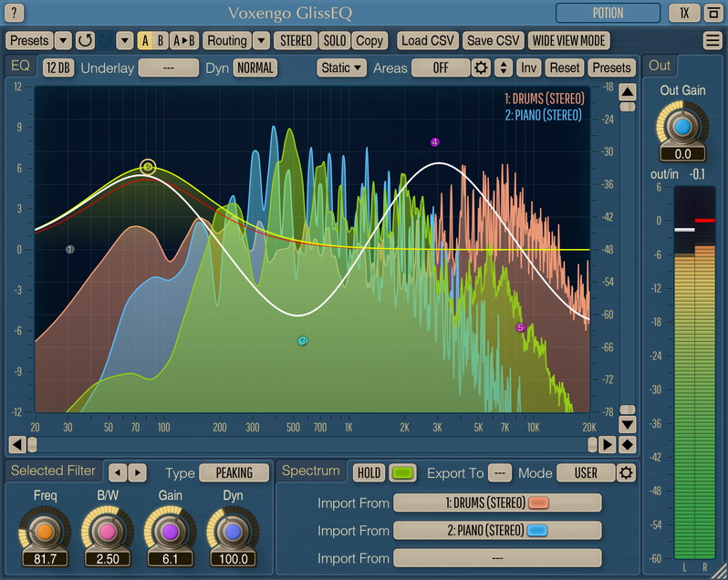Click the EQ panel Presets button

tap(611, 67)
